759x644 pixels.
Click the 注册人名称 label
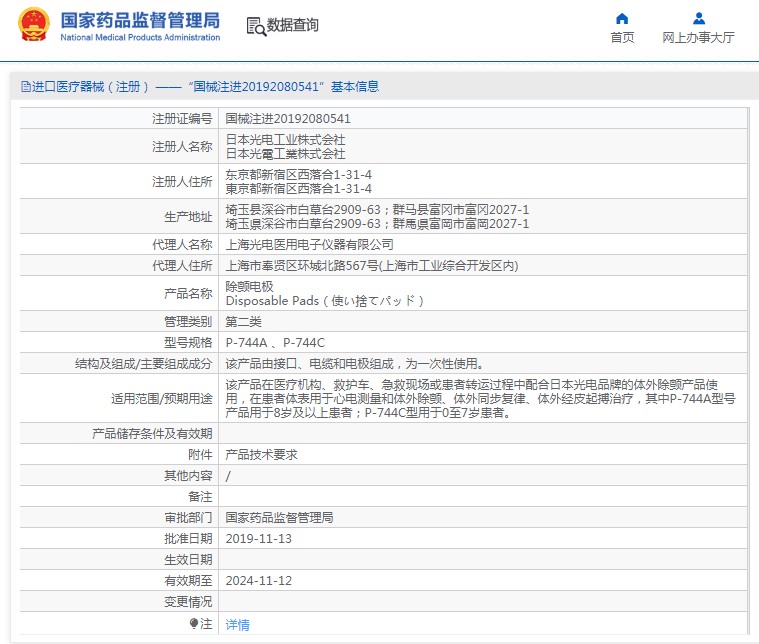coord(182,146)
